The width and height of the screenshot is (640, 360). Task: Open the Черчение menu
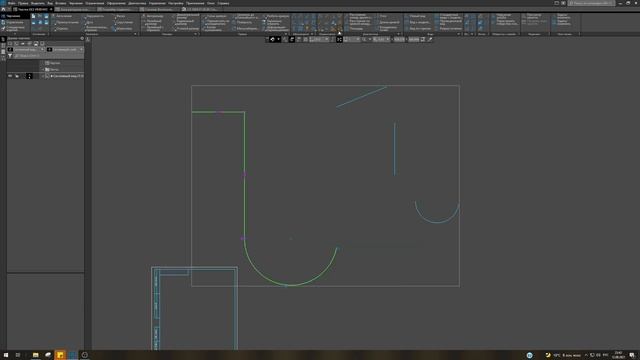point(76,3)
